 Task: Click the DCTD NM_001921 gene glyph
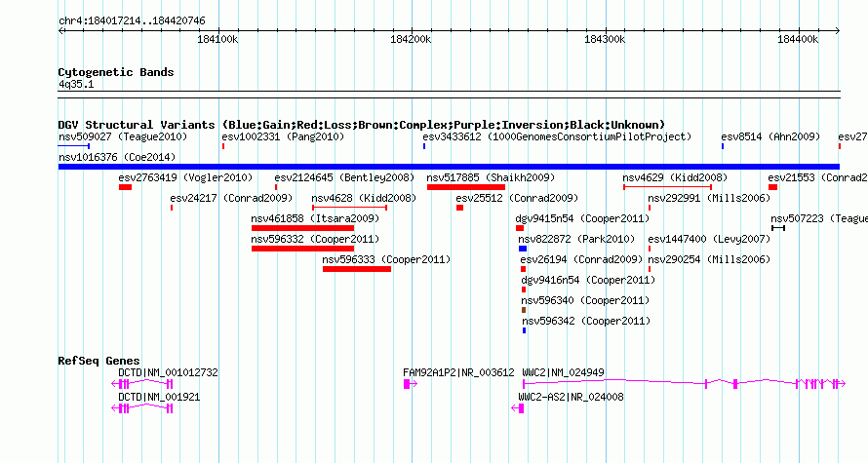[x=142, y=408]
